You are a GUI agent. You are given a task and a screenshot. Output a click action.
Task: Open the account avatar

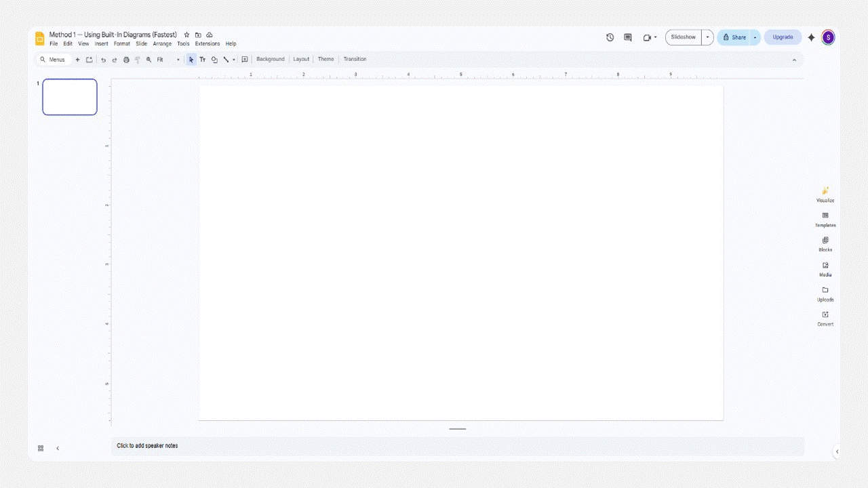click(x=828, y=37)
